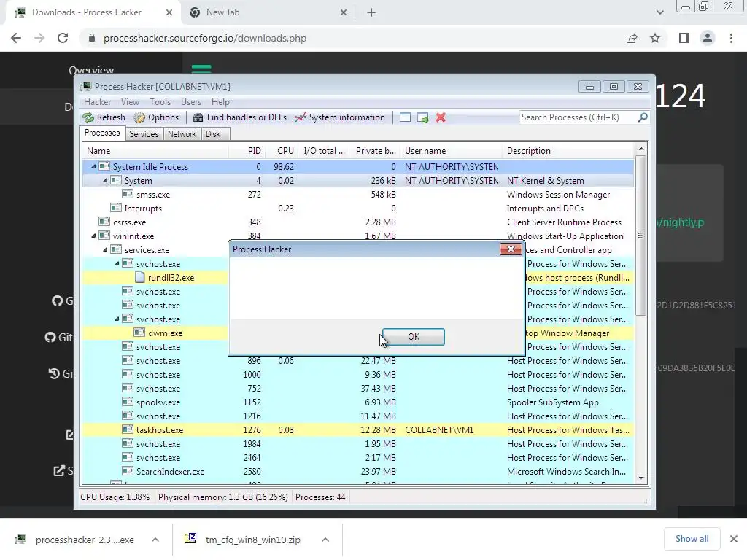Bookmark this page with the star

pyautogui.click(x=655, y=38)
